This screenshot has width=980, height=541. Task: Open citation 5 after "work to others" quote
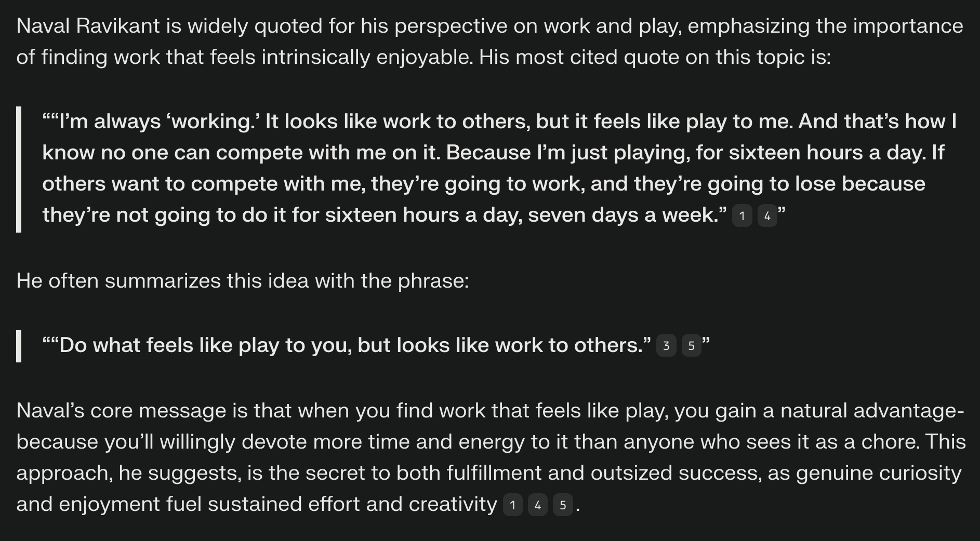tap(691, 346)
